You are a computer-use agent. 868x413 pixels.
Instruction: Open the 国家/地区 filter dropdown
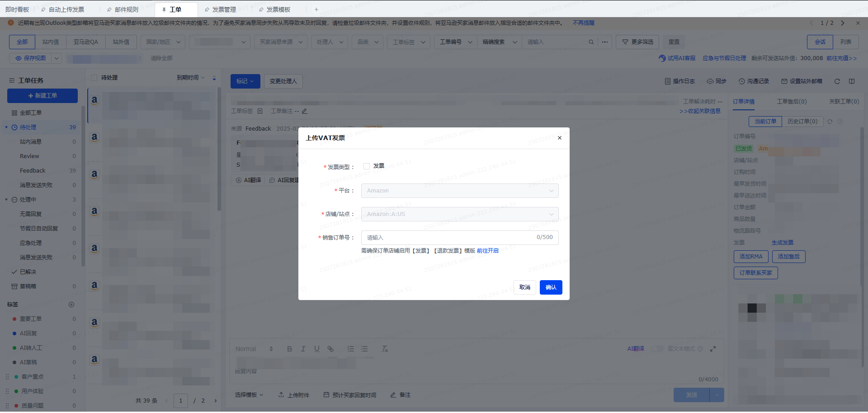point(163,42)
